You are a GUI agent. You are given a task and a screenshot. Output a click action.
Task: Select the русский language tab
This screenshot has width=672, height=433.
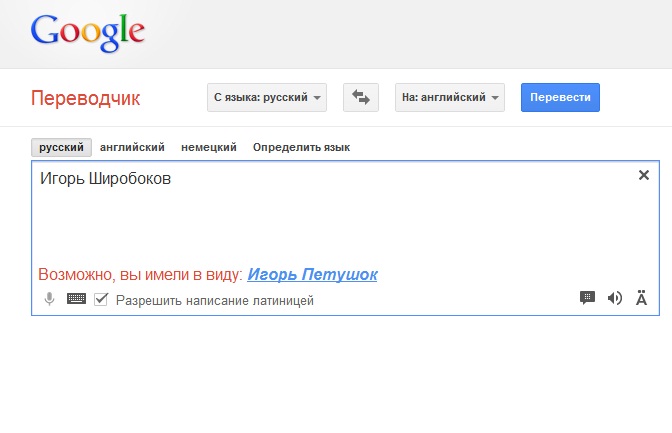tap(61, 147)
